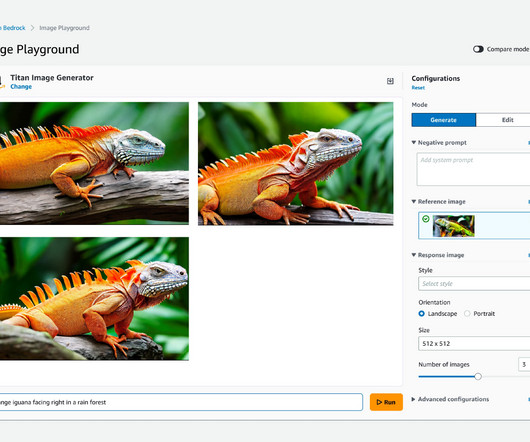
Task: Toggle Compare mode switch
Action: [478, 49]
